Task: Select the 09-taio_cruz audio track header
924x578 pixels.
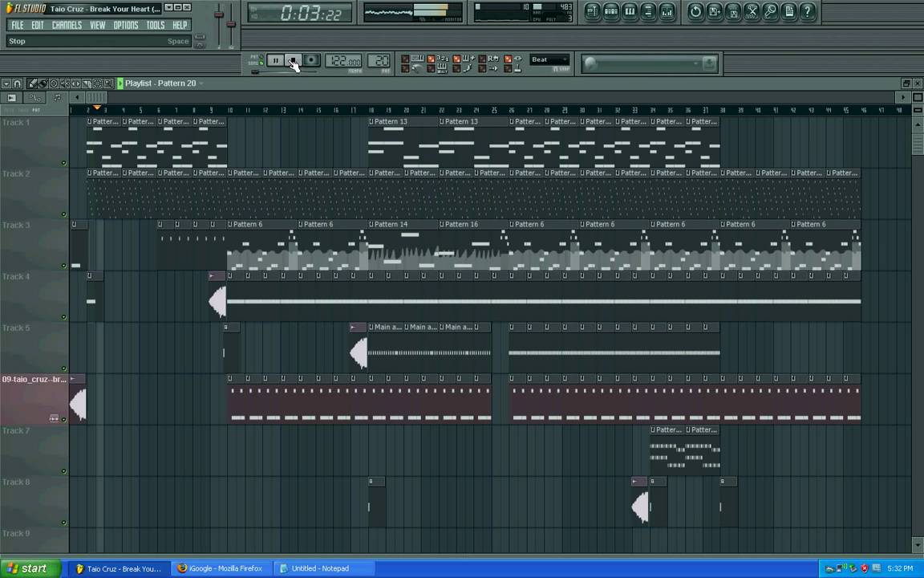Action: point(34,399)
